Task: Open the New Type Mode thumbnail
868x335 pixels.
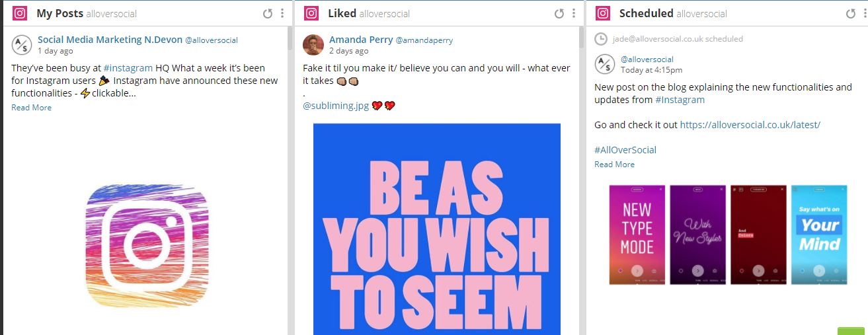Action: pos(637,235)
